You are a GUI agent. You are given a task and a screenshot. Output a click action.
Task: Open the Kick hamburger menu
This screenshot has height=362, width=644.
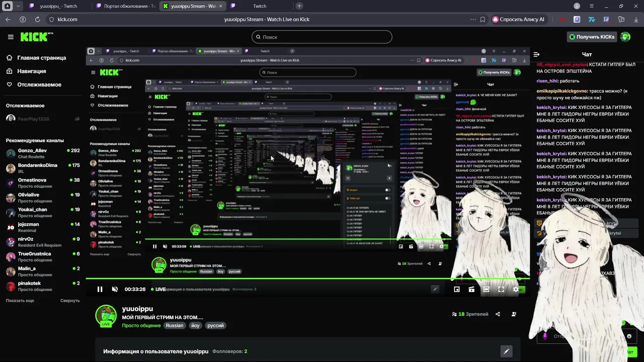(x=11, y=37)
